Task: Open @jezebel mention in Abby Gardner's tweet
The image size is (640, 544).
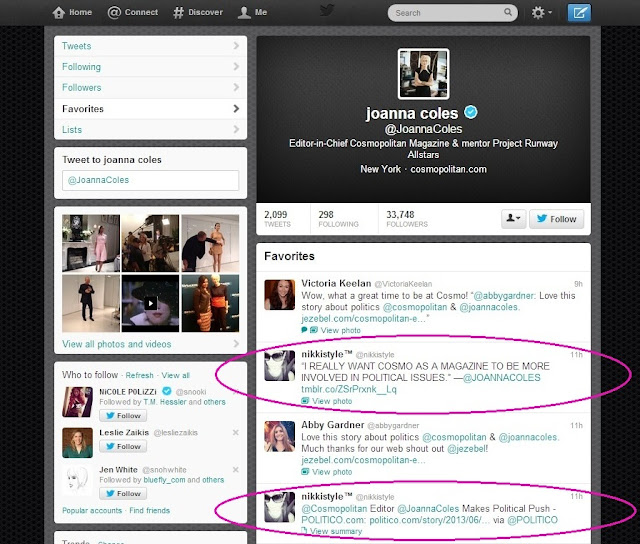Action: [467, 449]
